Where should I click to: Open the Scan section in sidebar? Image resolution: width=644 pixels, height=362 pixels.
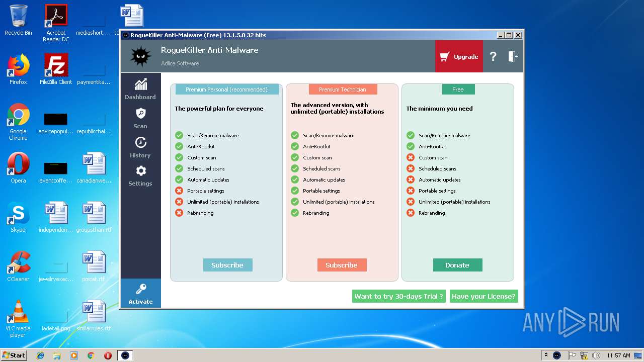pyautogui.click(x=140, y=118)
